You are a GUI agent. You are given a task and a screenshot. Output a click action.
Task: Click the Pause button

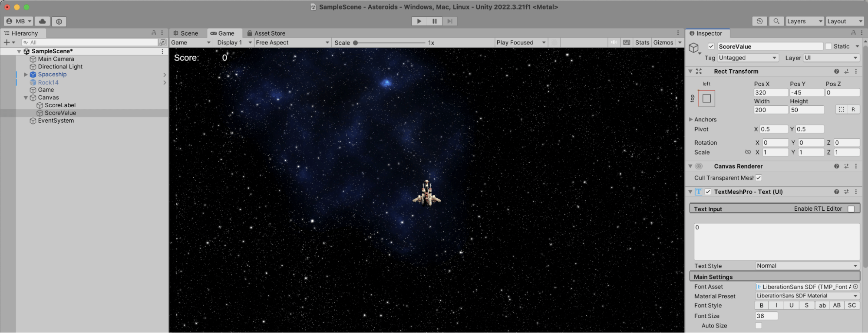[x=434, y=21]
